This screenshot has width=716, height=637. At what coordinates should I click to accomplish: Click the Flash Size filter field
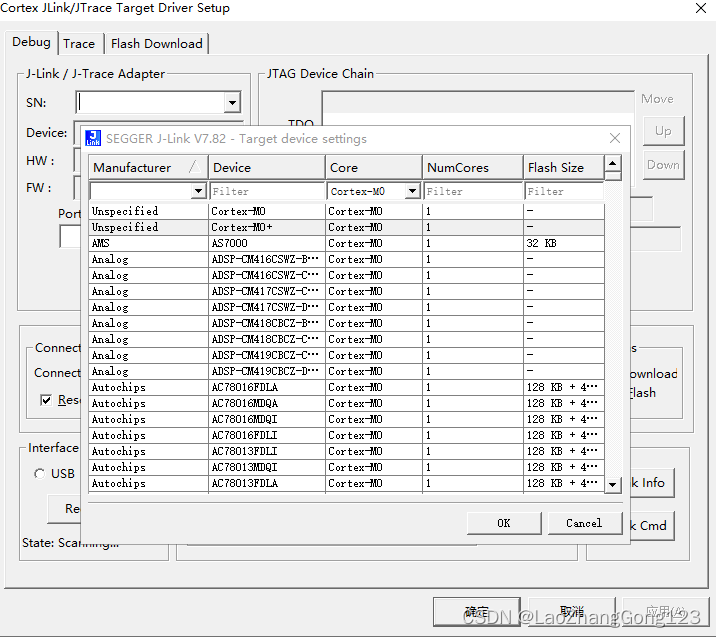pos(564,191)
